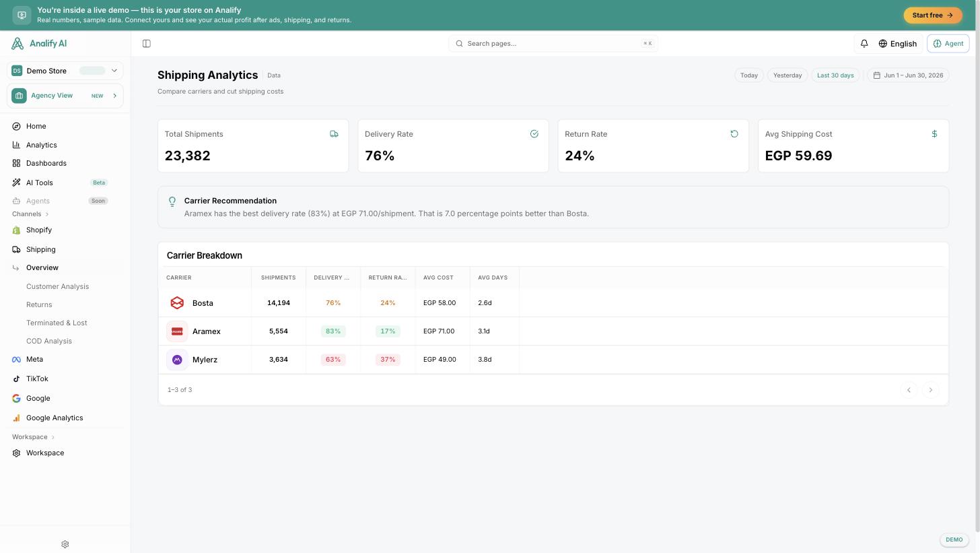Click the Start free button
This screenshot has width=980, height=553.
tap(933, 15)
